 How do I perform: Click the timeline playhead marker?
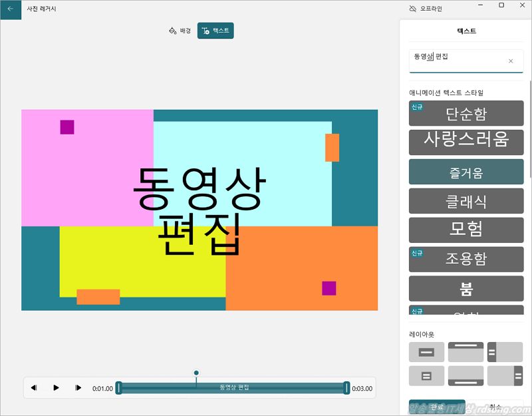[x=196, y=373]
